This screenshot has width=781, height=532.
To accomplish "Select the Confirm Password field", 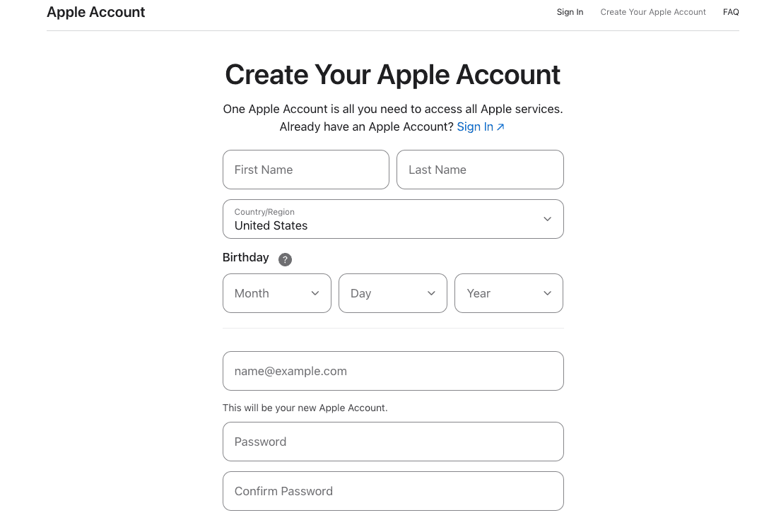I will click(x=393, y=491).
